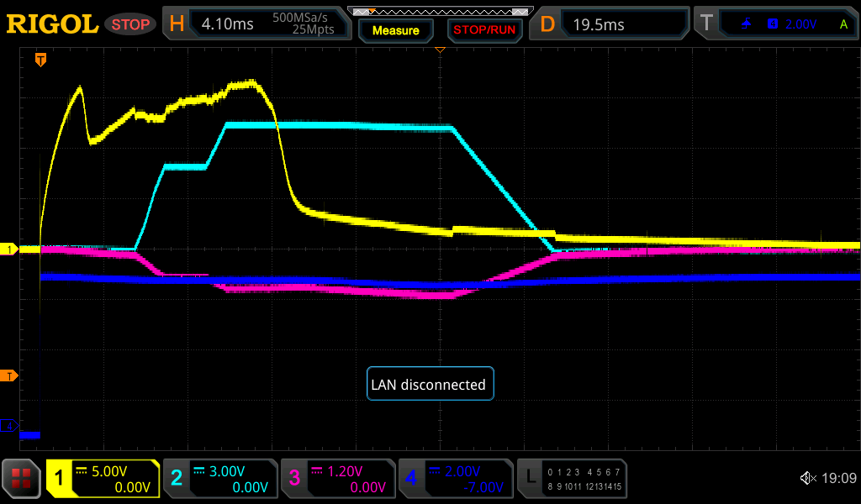
Task: Open the logic analyzer L digital channels panel
Action: tap(572, 479)
